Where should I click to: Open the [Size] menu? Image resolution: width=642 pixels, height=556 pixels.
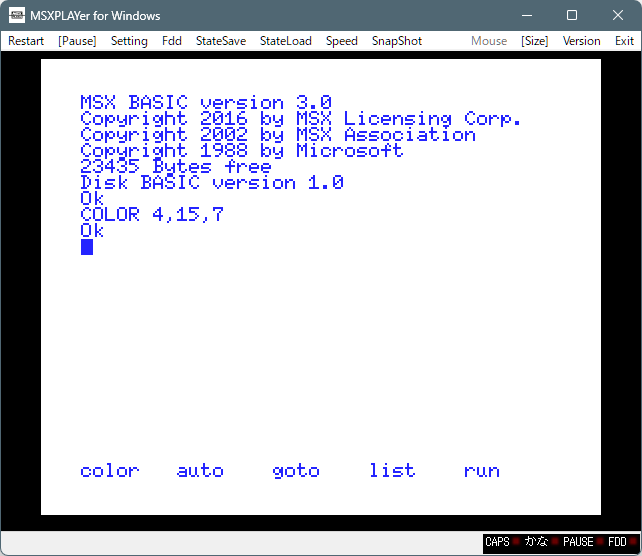click(534, 41)
